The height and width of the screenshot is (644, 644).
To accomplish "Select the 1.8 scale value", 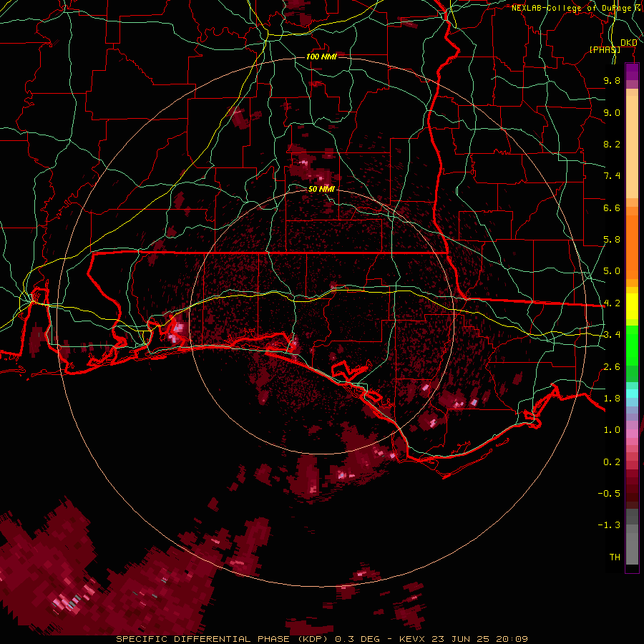I will (x=612, y=399).
